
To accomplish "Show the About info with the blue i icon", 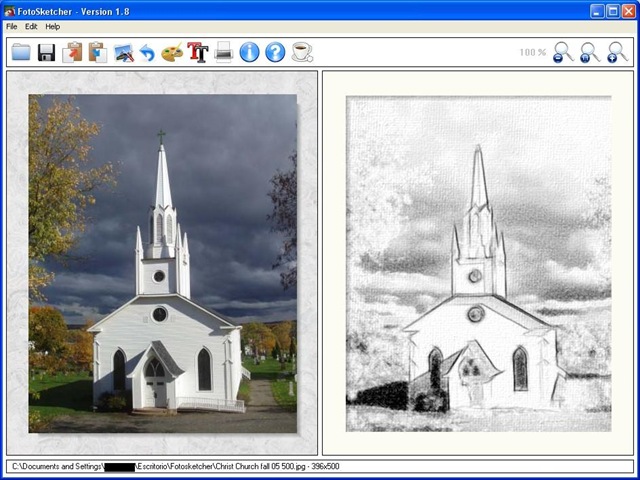I will pyautogui.click(x=249, y=52).
